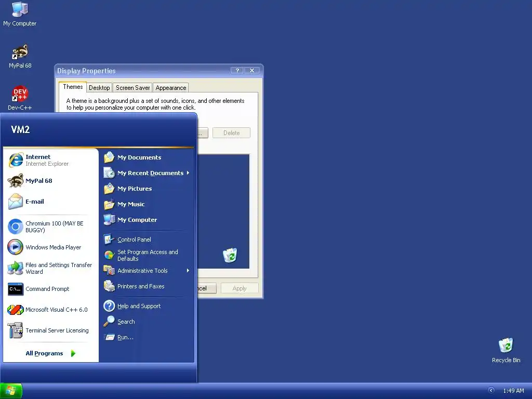Click theme preview Recycle Bin thumbnail
532x399 pixels.
pos(230,256)
